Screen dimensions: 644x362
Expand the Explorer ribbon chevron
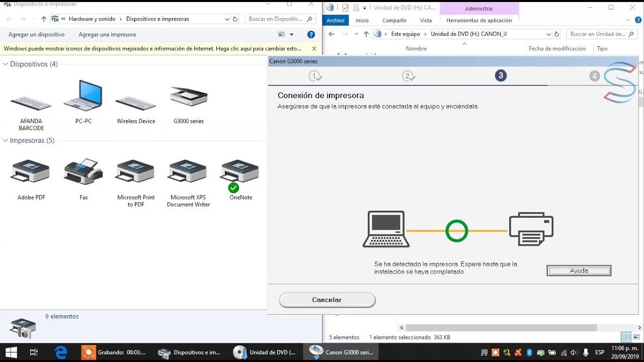point(627,20)
